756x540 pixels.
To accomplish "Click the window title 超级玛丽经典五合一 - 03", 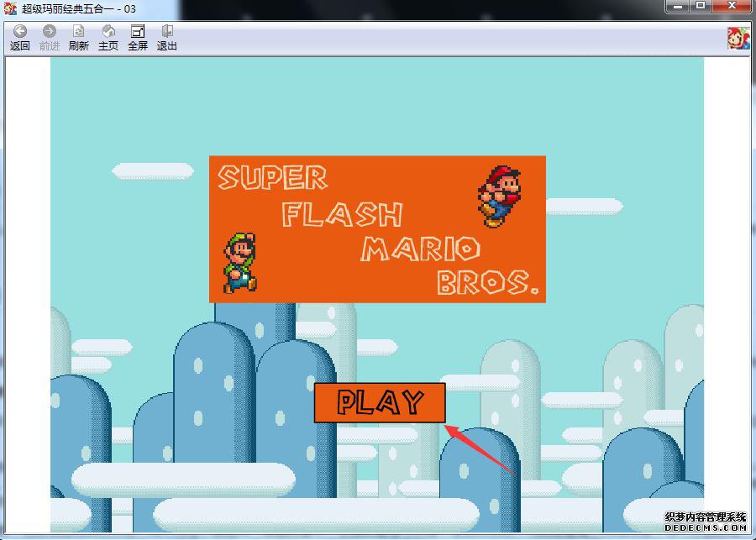I will pos(79,8).
